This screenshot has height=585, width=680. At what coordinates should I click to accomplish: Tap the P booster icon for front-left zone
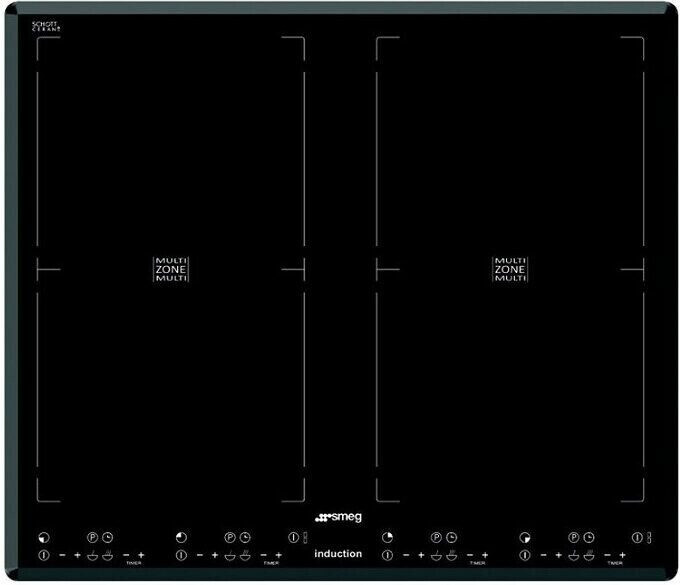click(x=92, y=538)
